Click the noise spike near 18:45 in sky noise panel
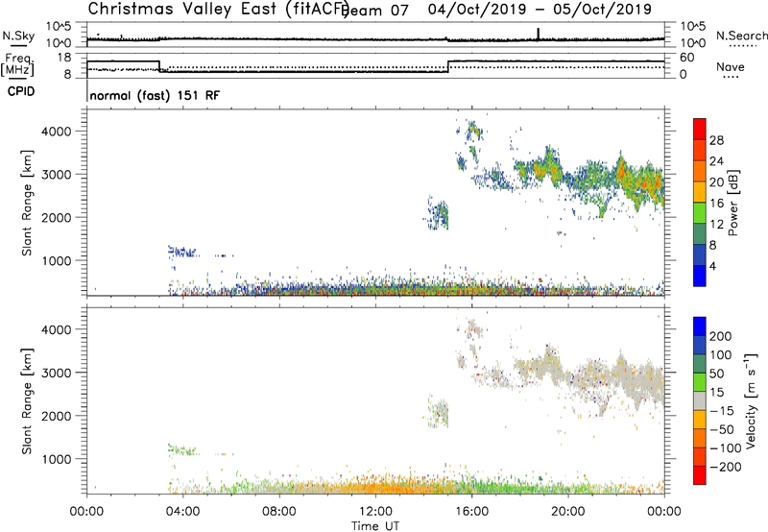768x532 pixels. (x=539, y=34)
